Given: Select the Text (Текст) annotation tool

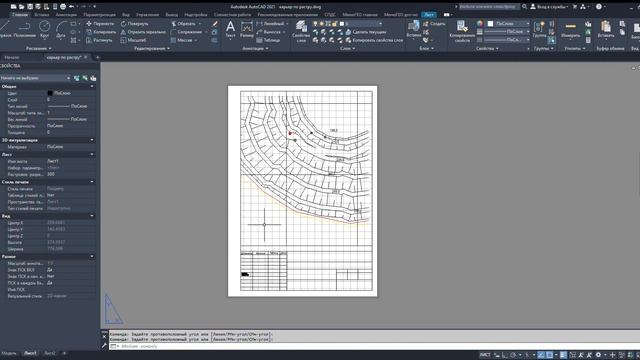Looking at the screenshot, I should coord(230,29).
